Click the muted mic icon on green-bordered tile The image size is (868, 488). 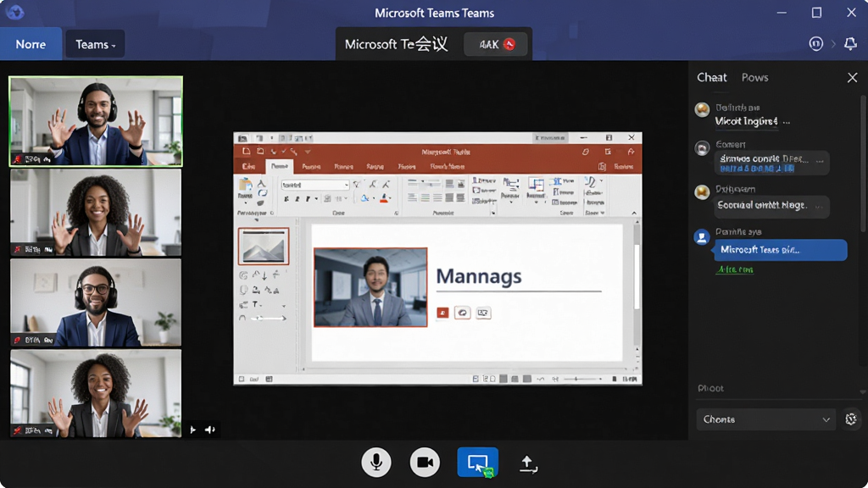18,159
